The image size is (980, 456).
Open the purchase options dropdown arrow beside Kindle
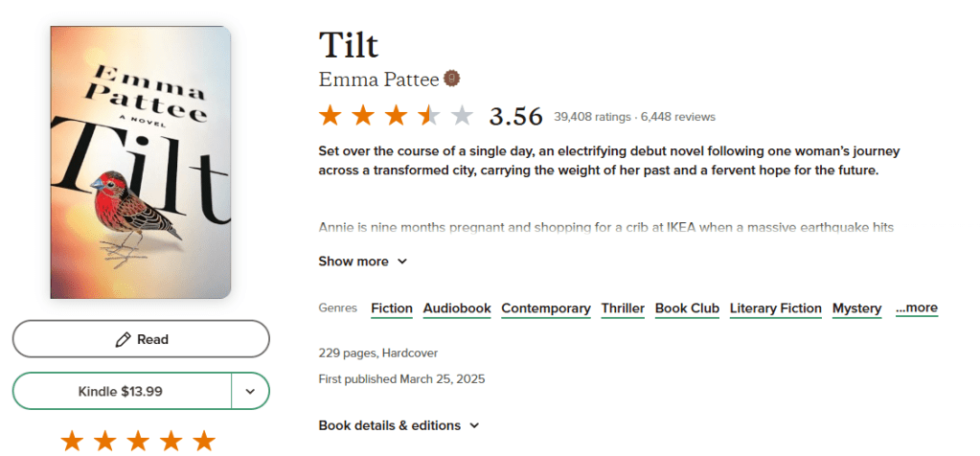[251, 391]
